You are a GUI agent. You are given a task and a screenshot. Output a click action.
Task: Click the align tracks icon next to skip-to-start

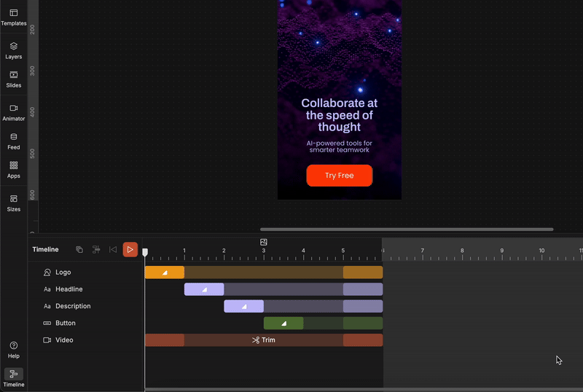[x=96, y=250]
